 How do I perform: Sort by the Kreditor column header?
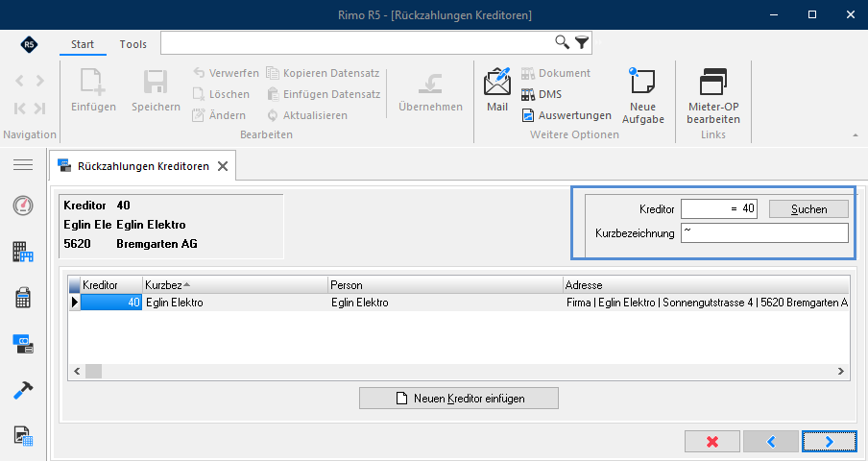111,285
